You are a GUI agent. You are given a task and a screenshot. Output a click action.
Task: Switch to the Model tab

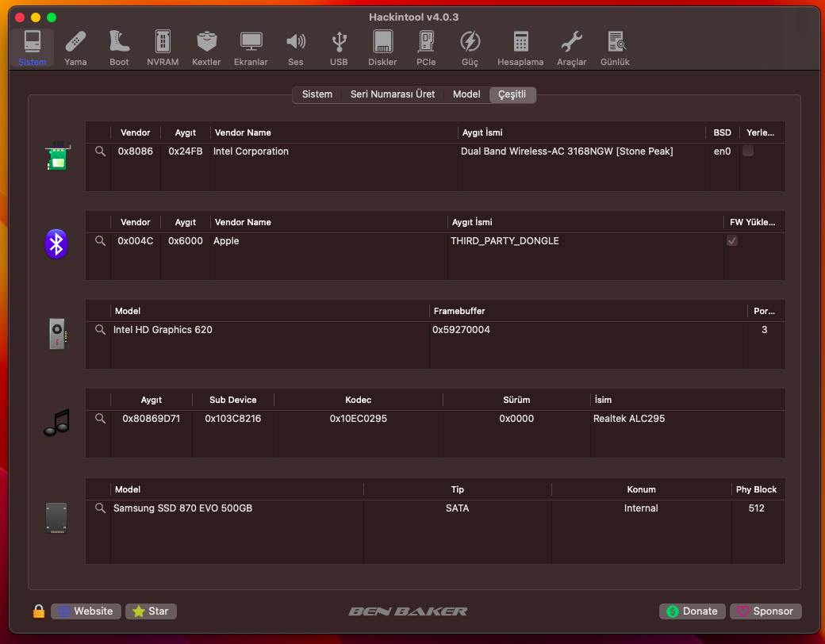click(x=466, y=94)
